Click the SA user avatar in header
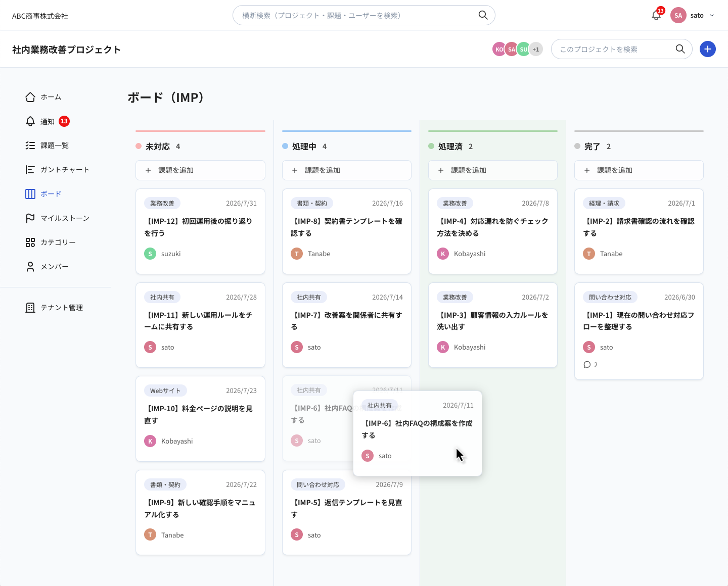 pos(678,15)
